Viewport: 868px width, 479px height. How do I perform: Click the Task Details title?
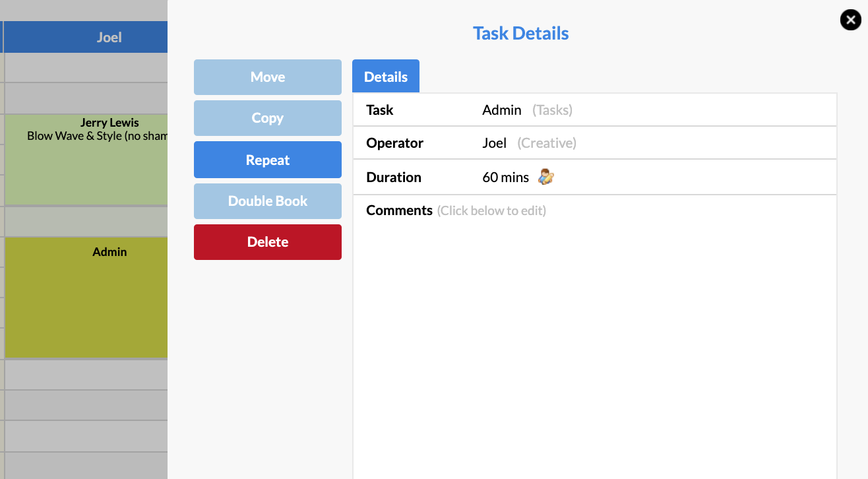click(521, 33)
